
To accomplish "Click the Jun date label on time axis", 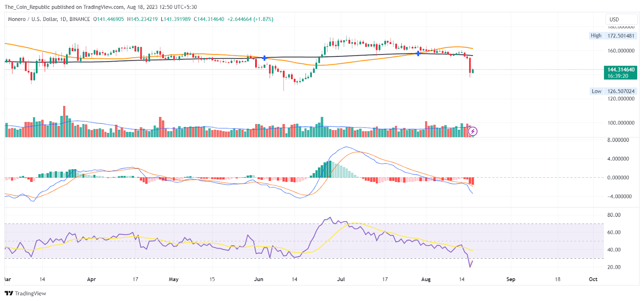I will pyautogui.click(x=259, y=279).
